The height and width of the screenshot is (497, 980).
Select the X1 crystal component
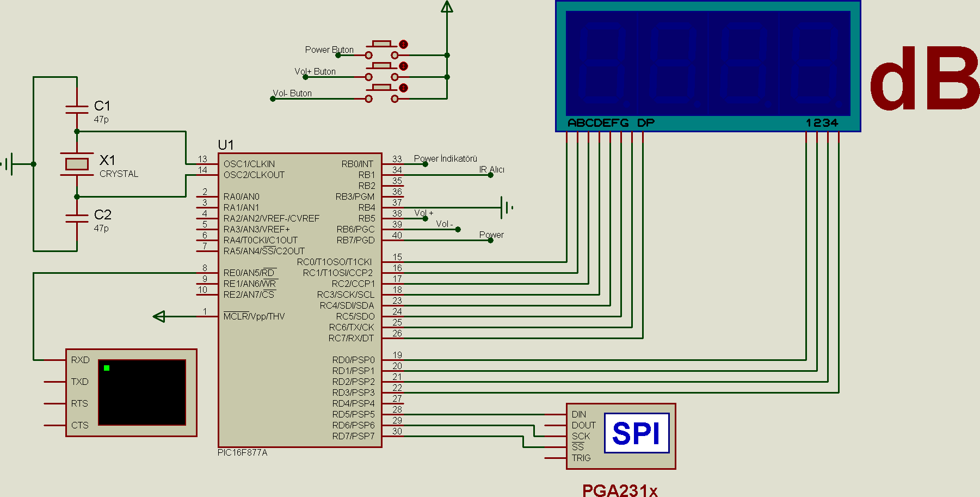click(77, 164)
